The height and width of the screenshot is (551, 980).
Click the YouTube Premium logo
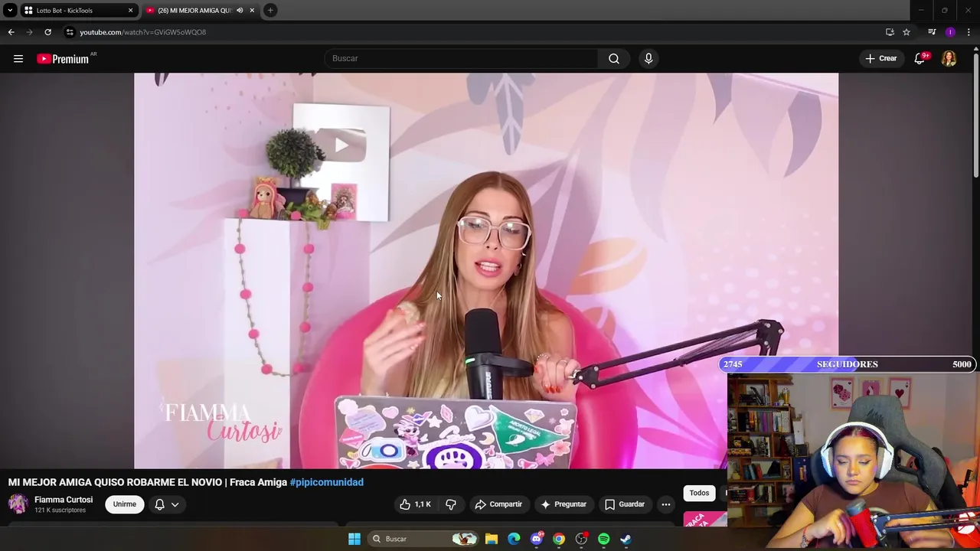pos(63,59)
